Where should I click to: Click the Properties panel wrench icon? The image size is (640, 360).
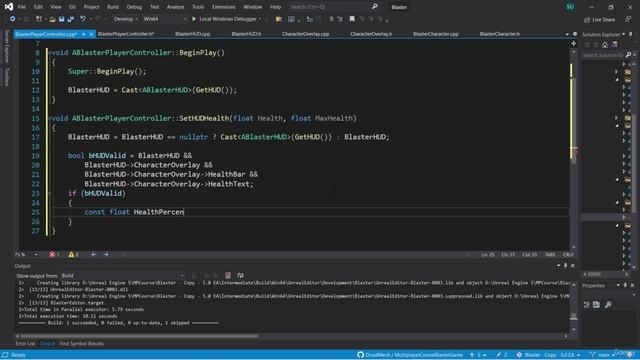coord(608,304)
